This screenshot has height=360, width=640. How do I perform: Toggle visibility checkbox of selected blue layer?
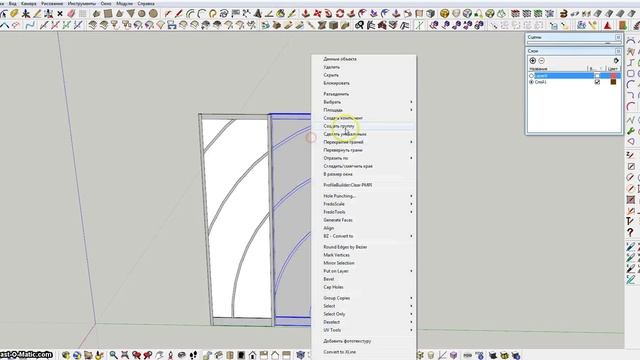pyautogui.click(x=598, y=76)
